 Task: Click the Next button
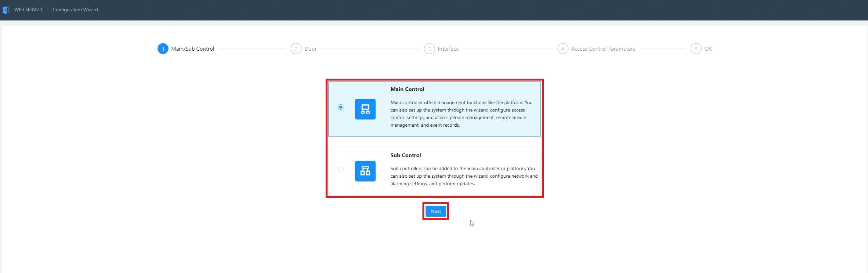point(436,211)
